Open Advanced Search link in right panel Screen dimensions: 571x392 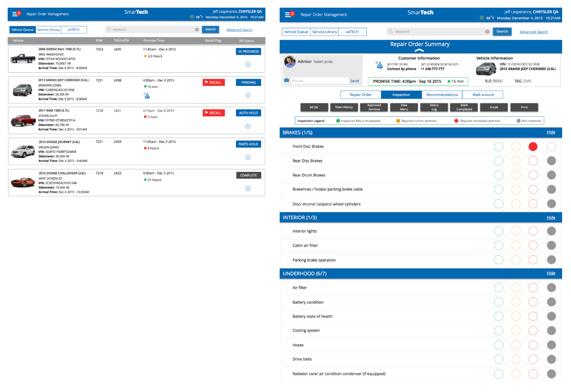(533, 32)
